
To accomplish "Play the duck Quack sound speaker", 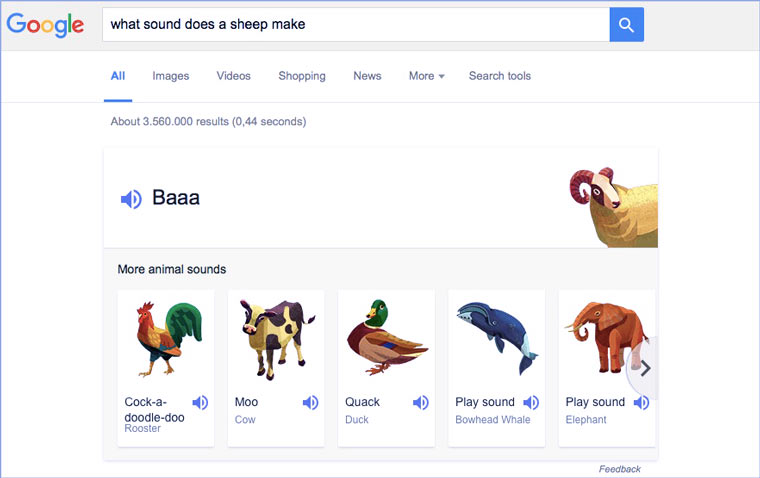I will point(421,402).
